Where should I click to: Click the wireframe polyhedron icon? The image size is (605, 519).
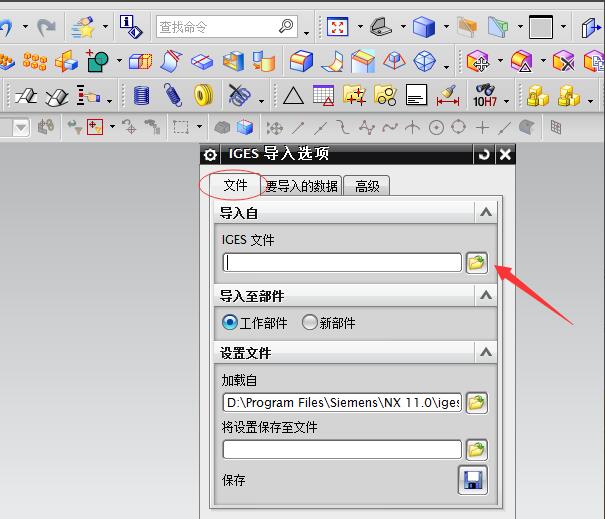point(424,61)
